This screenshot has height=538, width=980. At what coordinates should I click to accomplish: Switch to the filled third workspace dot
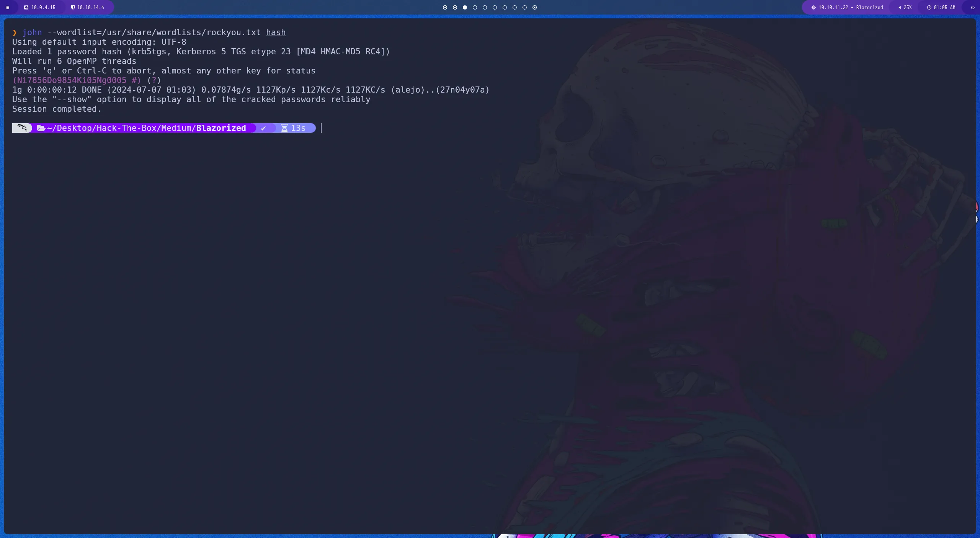point(465,7)
